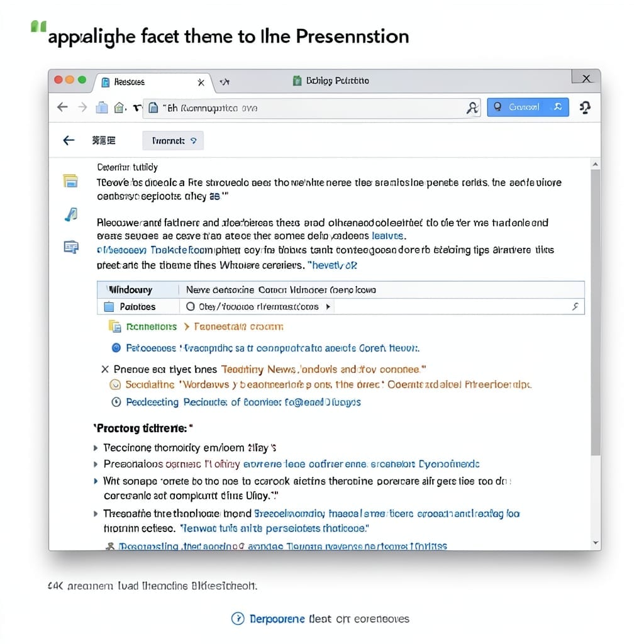This screenshot has width=644, height=644.
Task: Click the page back arrow under the address bar
Action: pyautogui.click(x=69, y=140)
